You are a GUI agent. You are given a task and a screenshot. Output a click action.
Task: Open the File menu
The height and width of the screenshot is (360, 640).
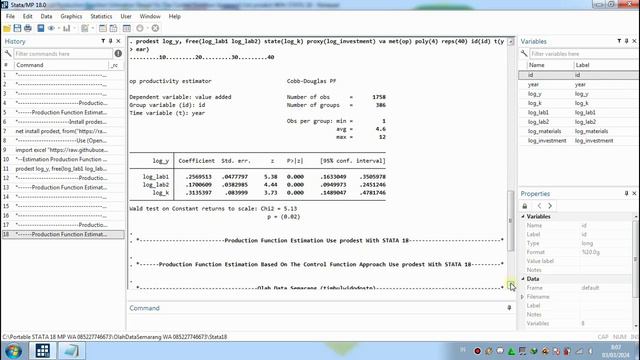tap(10, 16)
